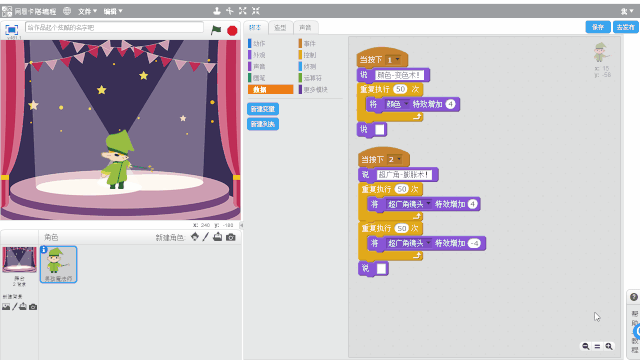
Task: Click the project name input field
Action: [114, 27]
